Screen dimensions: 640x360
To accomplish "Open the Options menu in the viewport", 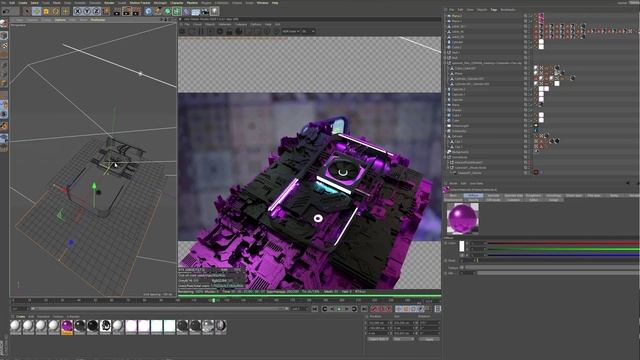I will [x=60, y=20].
